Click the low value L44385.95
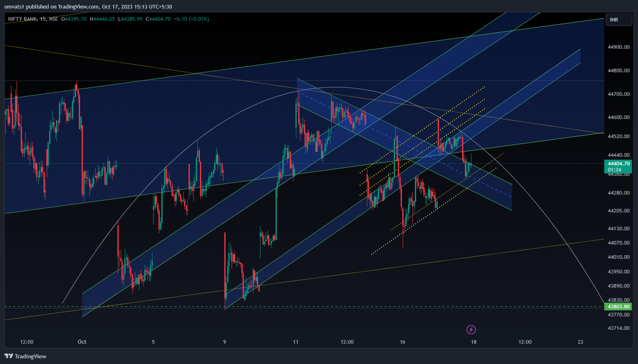The width and height of the screenshot is (638, 364). click(x=130, y=19)
